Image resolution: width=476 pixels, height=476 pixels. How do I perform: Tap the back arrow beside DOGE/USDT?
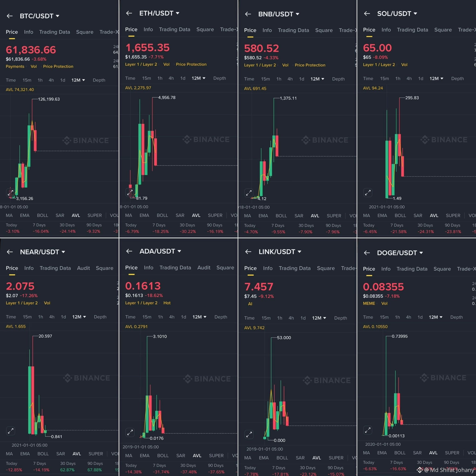(367, 253)
